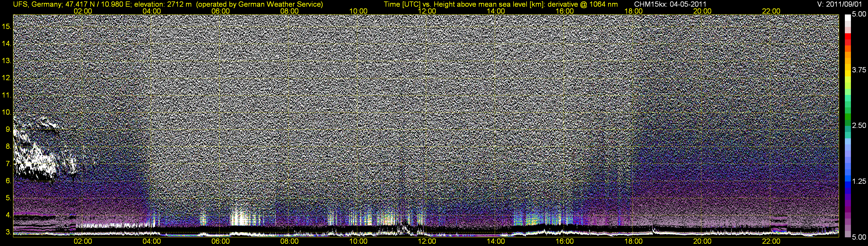Click the 1.25 value on the color scale

pyautogui.click(x=859, y=181)
